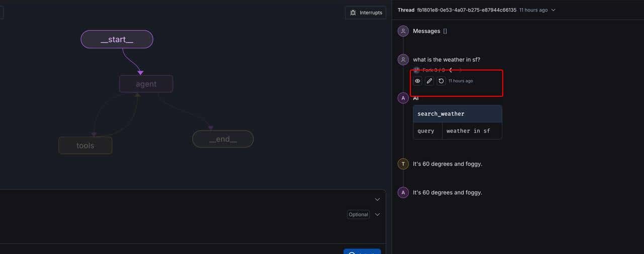Screen dimensions: 644x254
Task: Click the A avatar of the final foggy reply
Action: coord(403,193)
